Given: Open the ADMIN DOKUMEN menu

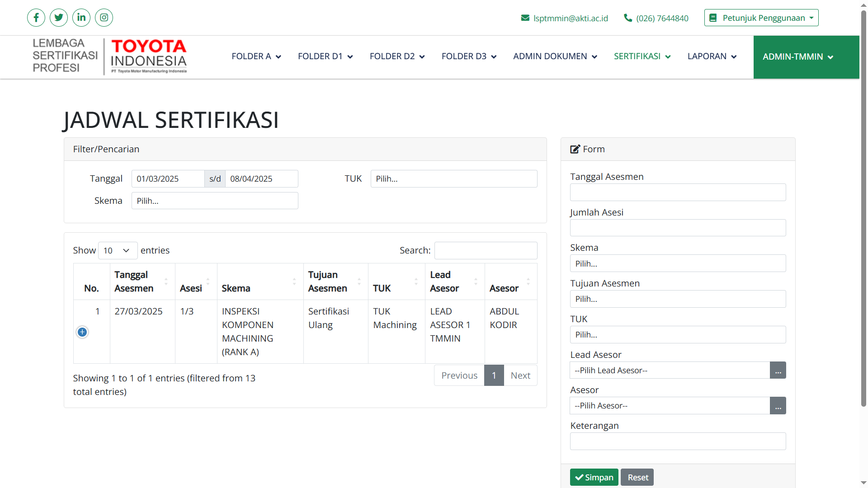Looking at the screenshot, I should (555, 56).
